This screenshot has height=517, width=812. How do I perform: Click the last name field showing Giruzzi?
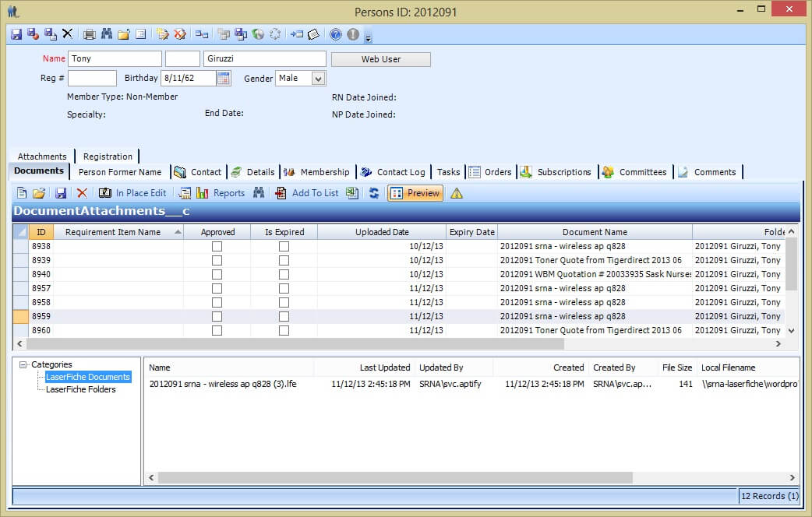[x=265, y=58]
